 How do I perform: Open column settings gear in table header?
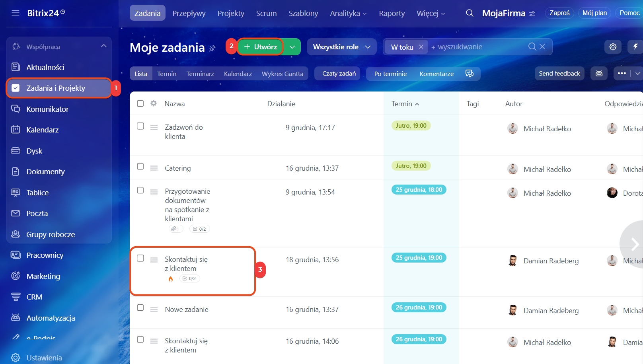pyautogui.click(x=154, y=103)
